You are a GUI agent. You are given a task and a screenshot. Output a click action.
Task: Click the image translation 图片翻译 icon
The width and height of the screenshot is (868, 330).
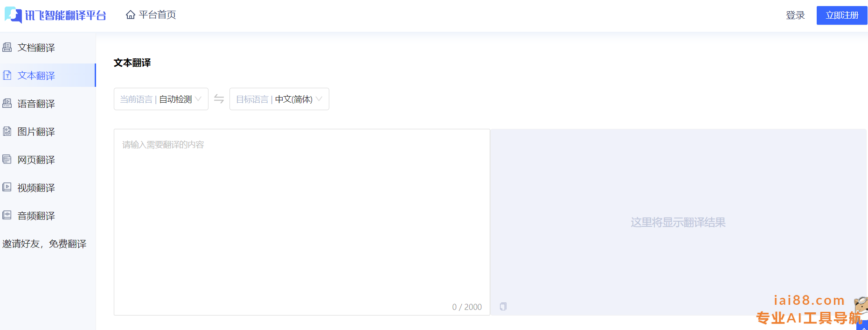[x=7, y=131]
